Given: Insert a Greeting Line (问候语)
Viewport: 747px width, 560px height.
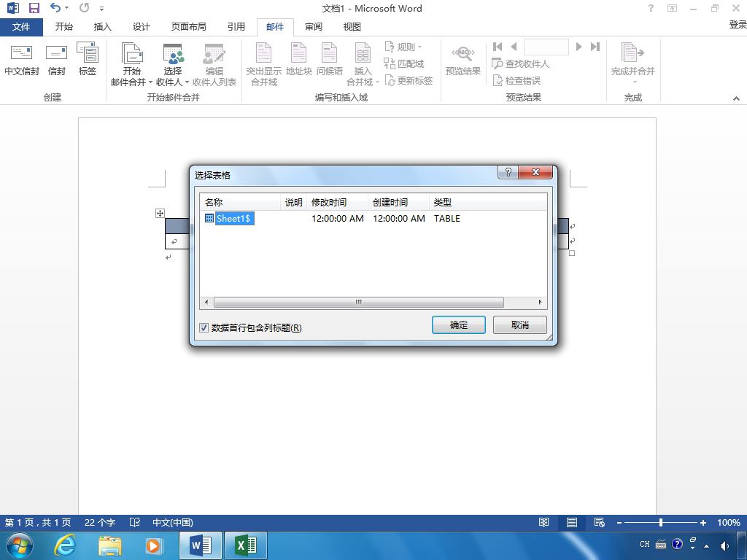Looking at the screenshot, I should point(329,60).
